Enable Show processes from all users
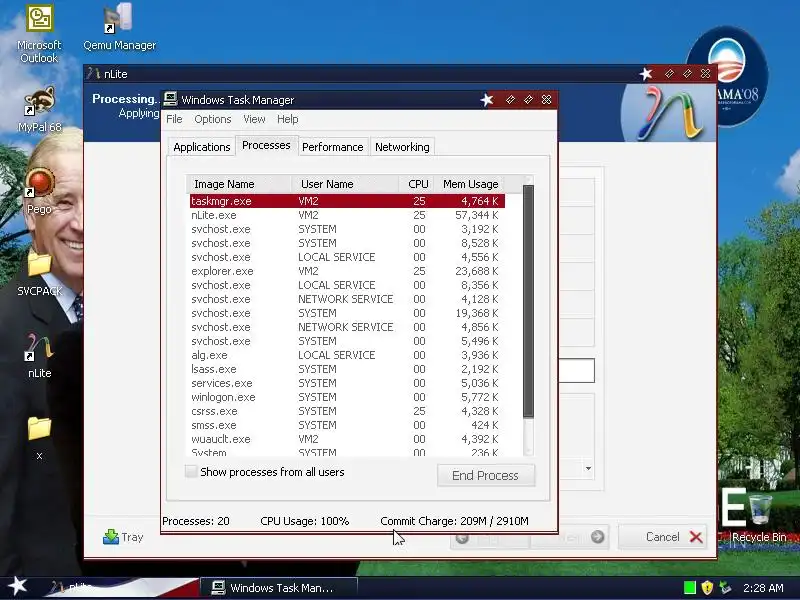 (x=191, y=471)
